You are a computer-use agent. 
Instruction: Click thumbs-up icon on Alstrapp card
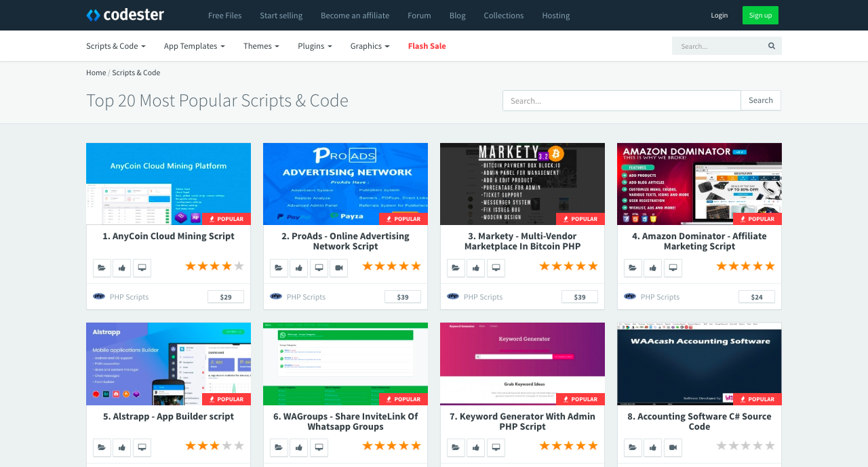[x=122, y=447]
